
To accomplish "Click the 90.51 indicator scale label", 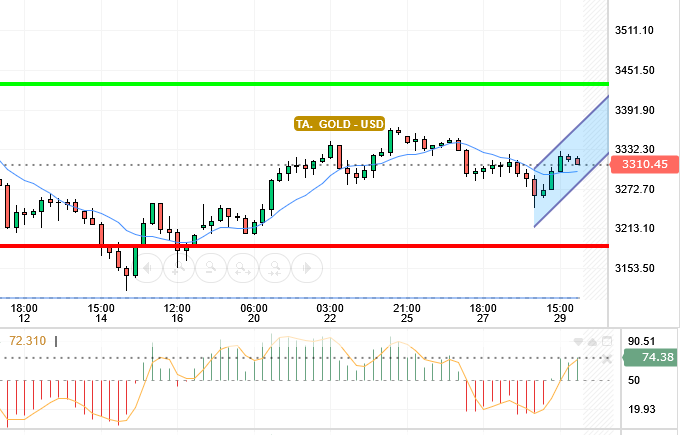I will click(x=641, y=341).
